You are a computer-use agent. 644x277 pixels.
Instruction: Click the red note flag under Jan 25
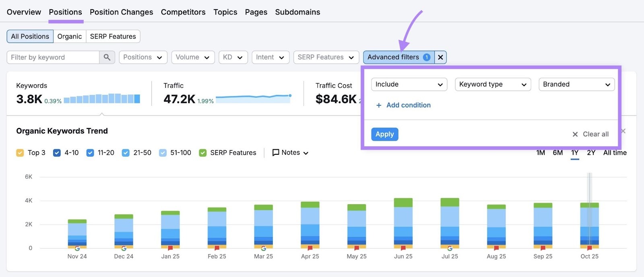[170, 248]
